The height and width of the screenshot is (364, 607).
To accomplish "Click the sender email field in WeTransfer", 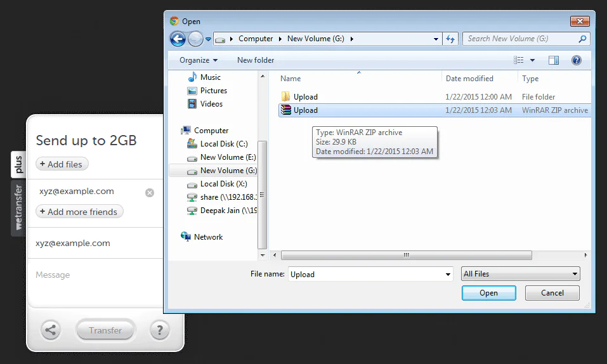I will pos(95,243).
